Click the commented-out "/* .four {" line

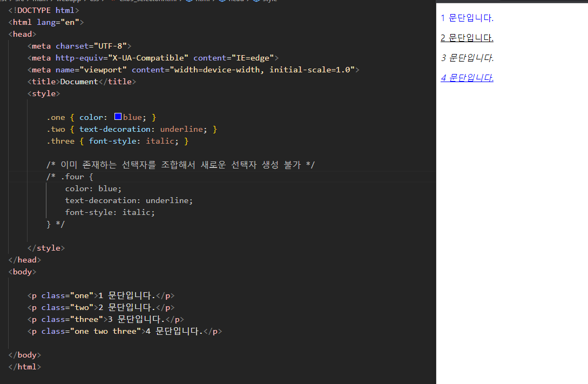pos(70,177)
